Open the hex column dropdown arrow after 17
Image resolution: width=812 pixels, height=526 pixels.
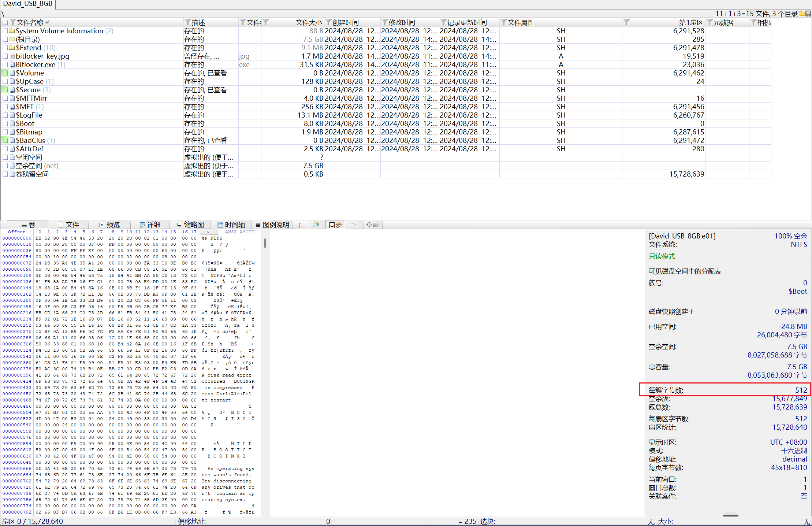tap(208, 232)
